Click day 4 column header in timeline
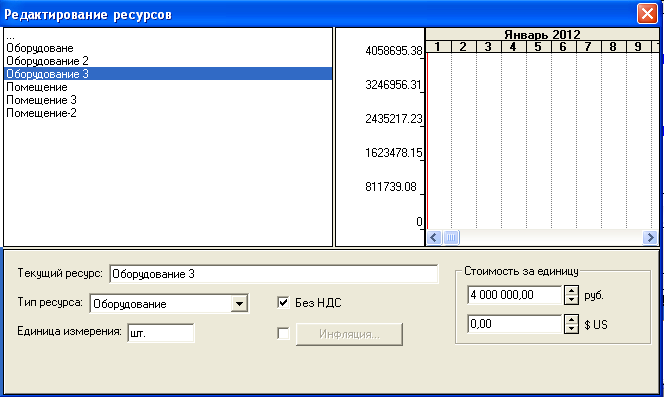The height and width of the screenshot is (397, 664). (513, 47)
